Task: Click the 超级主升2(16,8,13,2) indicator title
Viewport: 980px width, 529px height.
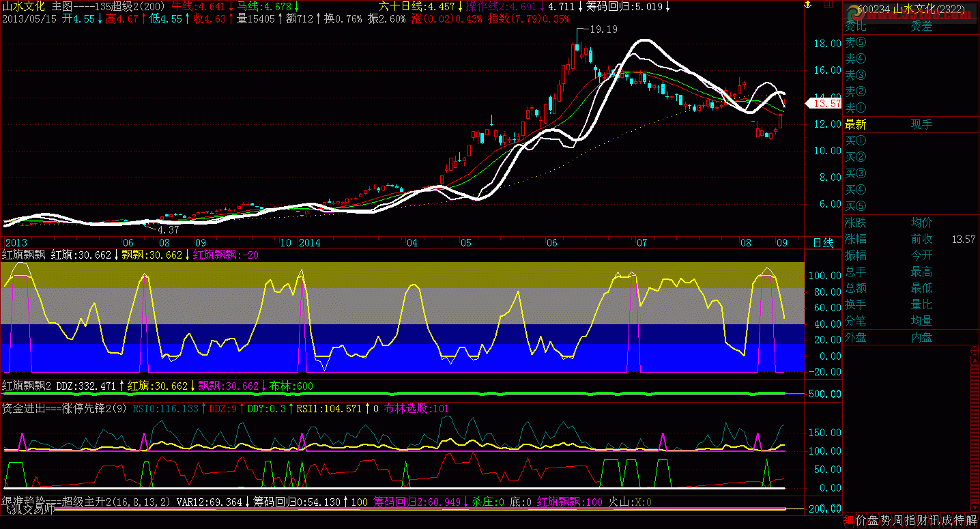Action: click(117, 502)
